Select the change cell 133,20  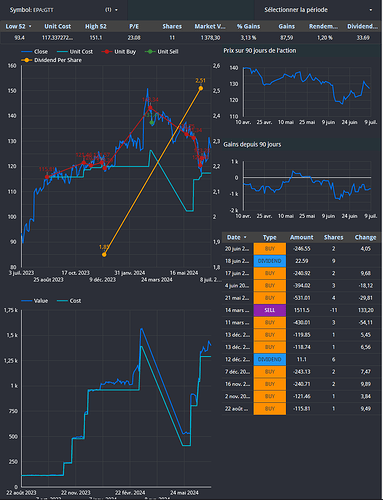point(366,310)
